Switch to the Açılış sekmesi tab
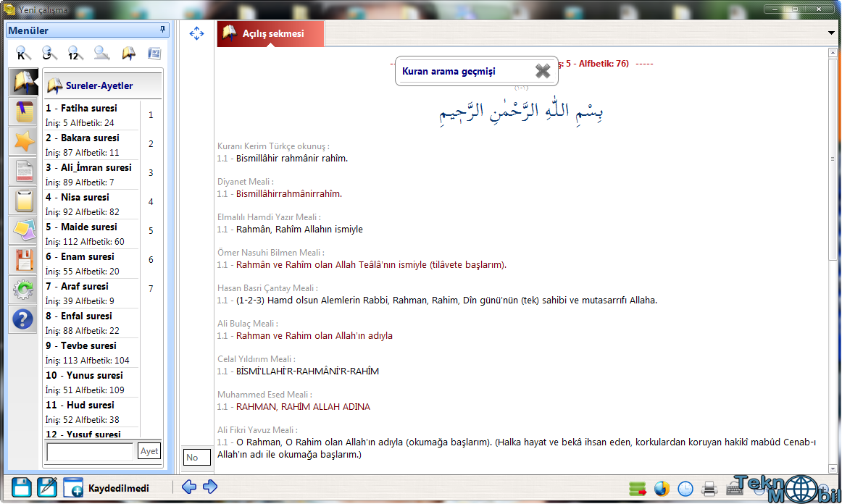 (x=271, y=33)
